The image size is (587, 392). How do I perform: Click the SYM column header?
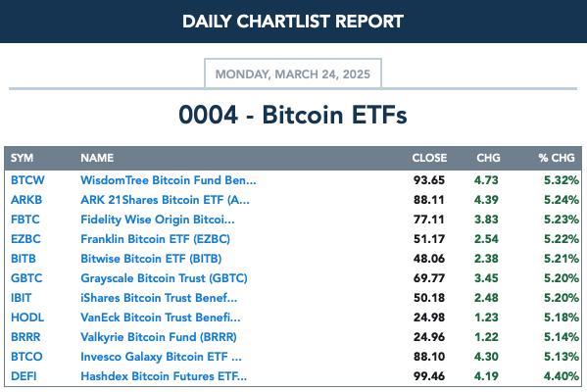pyautogui.click(x=22, y=158)
